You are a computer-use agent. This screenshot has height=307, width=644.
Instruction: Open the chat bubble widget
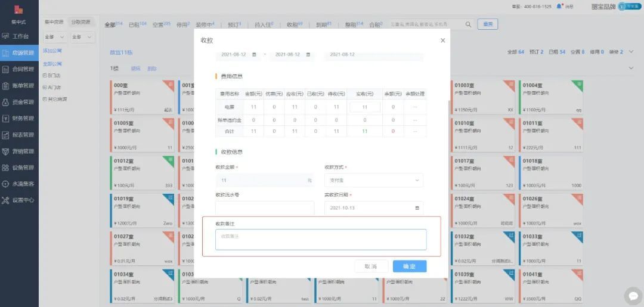[x=632, y=295]
